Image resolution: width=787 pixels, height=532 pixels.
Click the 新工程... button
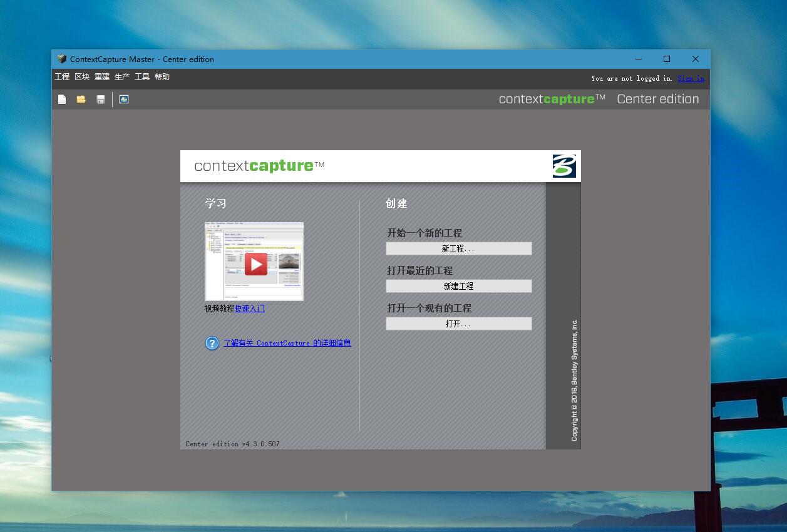[x=459, y=248]
